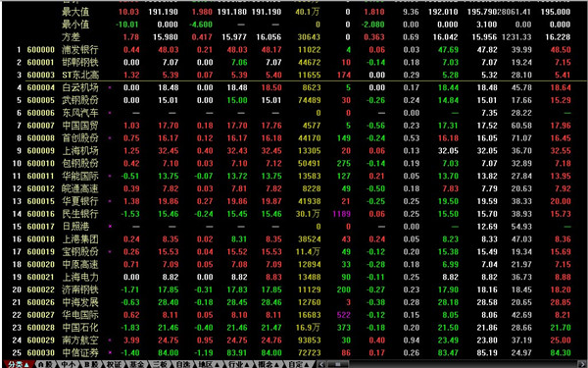Click the purple marker beside 白云机场
The height and width of the screenshot is (368, 588).
[110, 88]
